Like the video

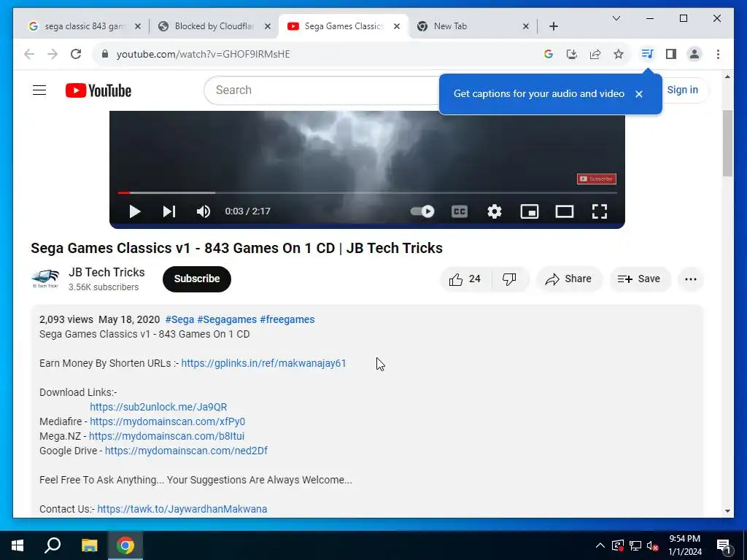point(465,279)
